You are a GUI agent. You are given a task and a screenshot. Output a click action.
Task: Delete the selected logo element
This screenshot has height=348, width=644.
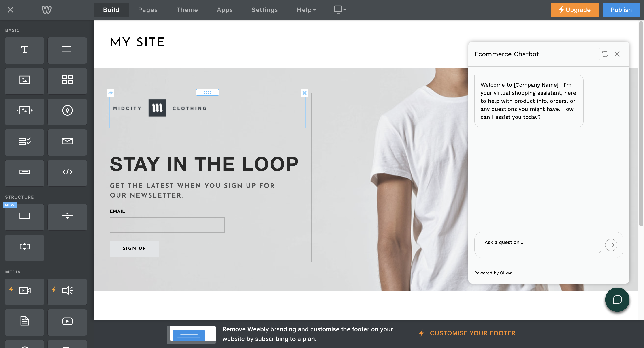305,93
